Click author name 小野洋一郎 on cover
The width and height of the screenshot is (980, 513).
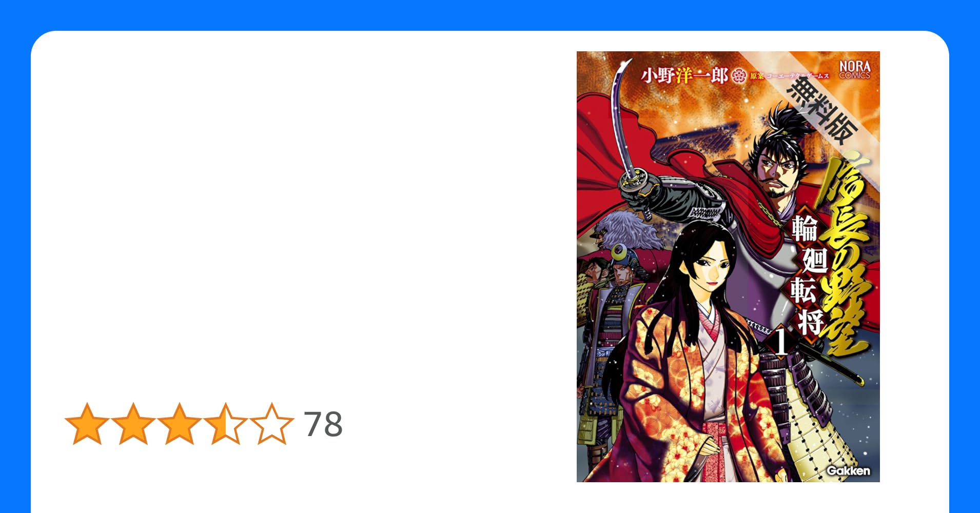684,76
